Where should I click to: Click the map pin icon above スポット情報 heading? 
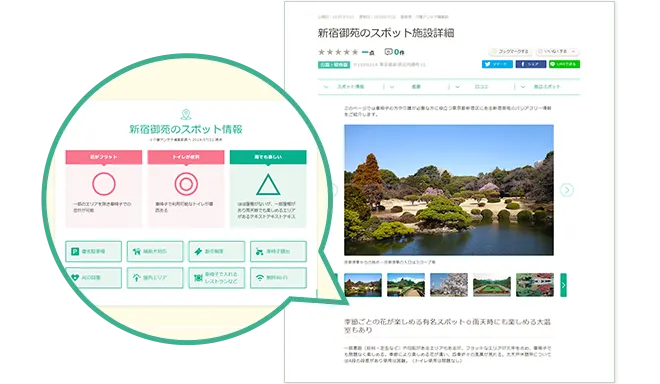pyautogui.click(x=186, y=115)
